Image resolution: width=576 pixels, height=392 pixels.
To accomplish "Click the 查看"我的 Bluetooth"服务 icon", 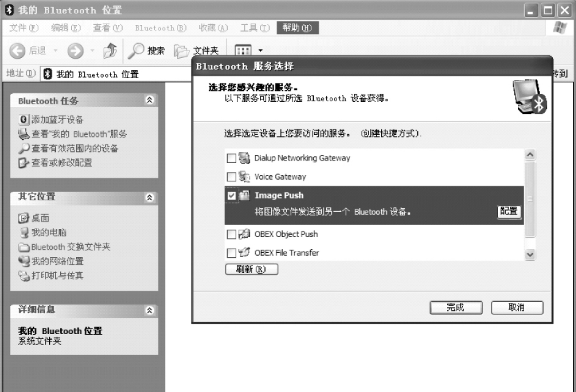I will coord(24,134).
